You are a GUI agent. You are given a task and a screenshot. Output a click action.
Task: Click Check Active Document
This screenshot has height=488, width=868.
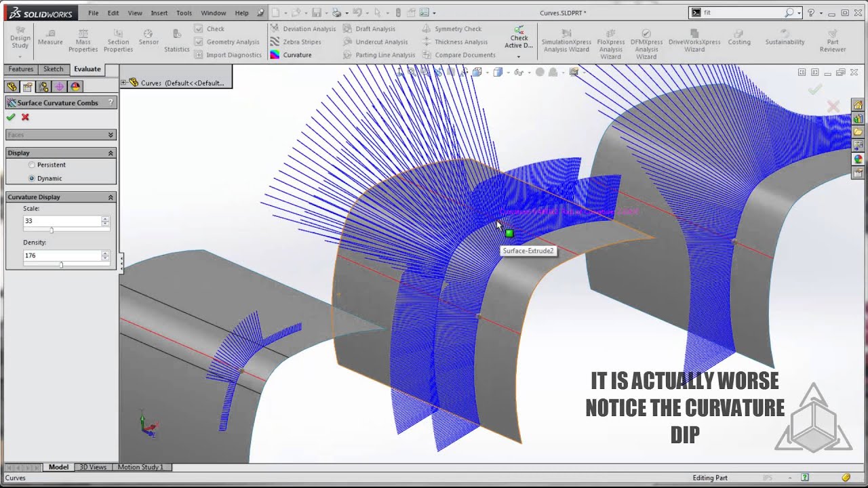click(519, 38)
